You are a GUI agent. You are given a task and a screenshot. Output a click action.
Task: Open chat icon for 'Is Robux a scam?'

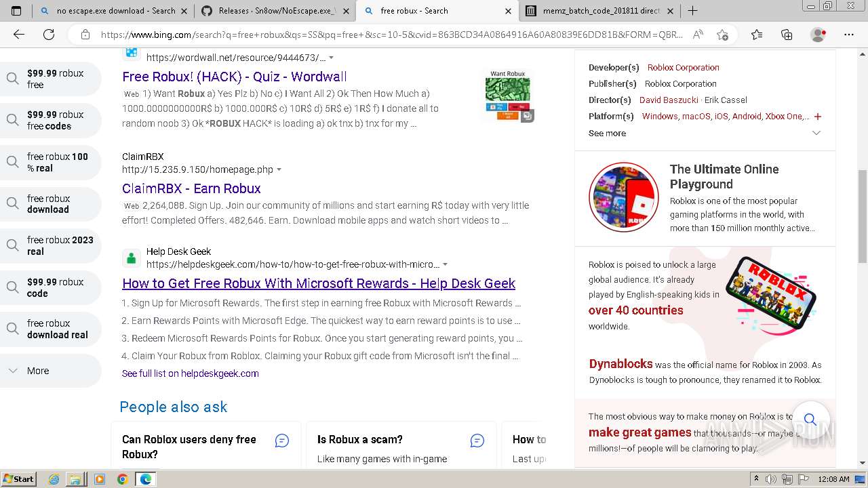pos(477,441)
